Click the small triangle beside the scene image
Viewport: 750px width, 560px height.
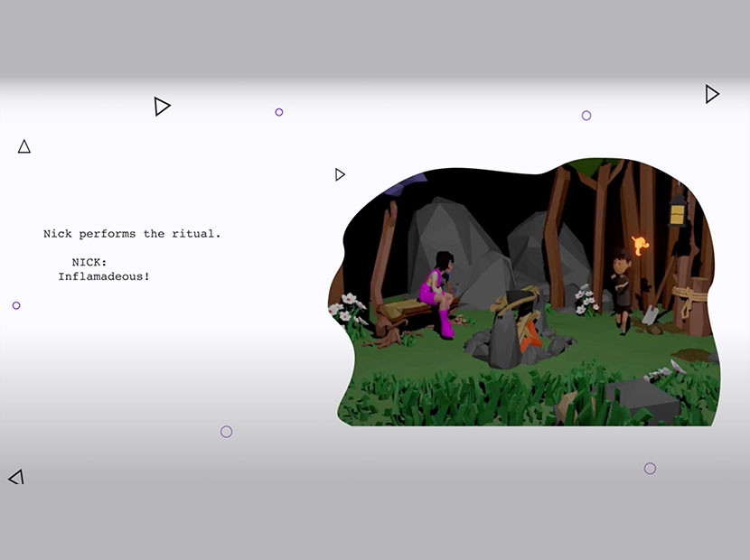[x=340, y=174]
